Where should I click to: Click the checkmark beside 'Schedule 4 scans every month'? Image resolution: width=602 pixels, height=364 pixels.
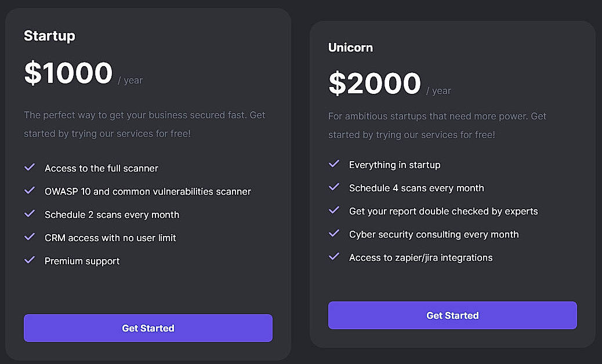tap(334, 187)
